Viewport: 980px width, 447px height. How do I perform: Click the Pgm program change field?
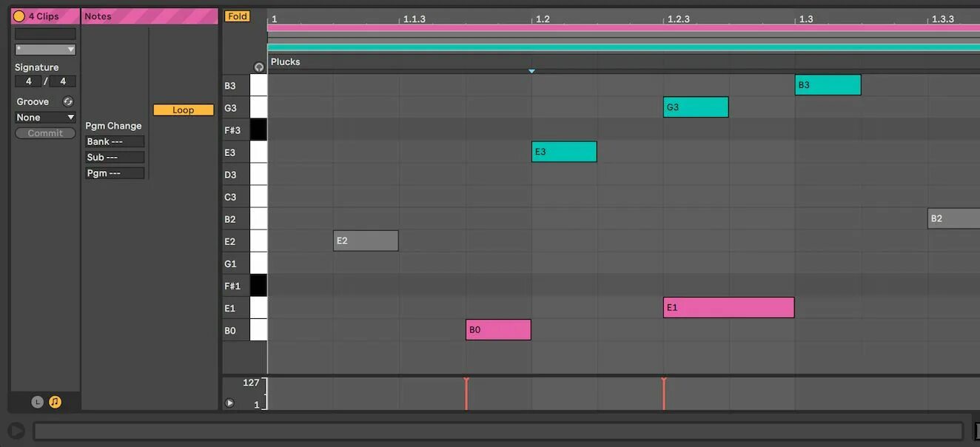click(x=115, y=172)
